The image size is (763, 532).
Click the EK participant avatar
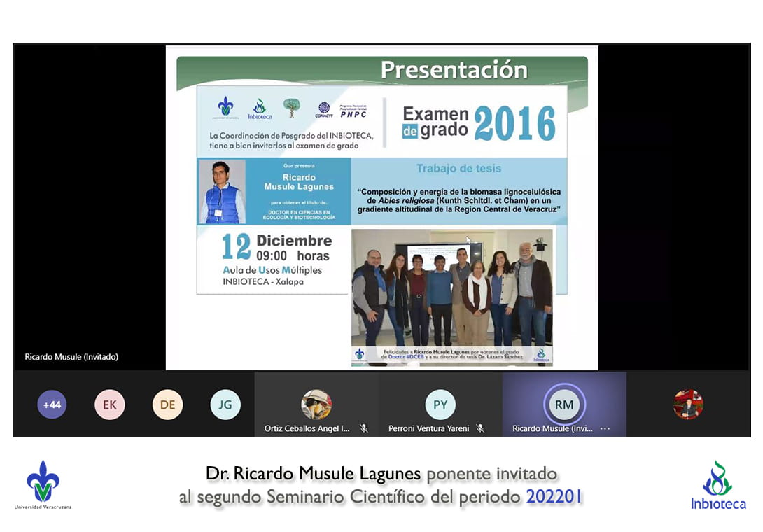tap(110, 405)
